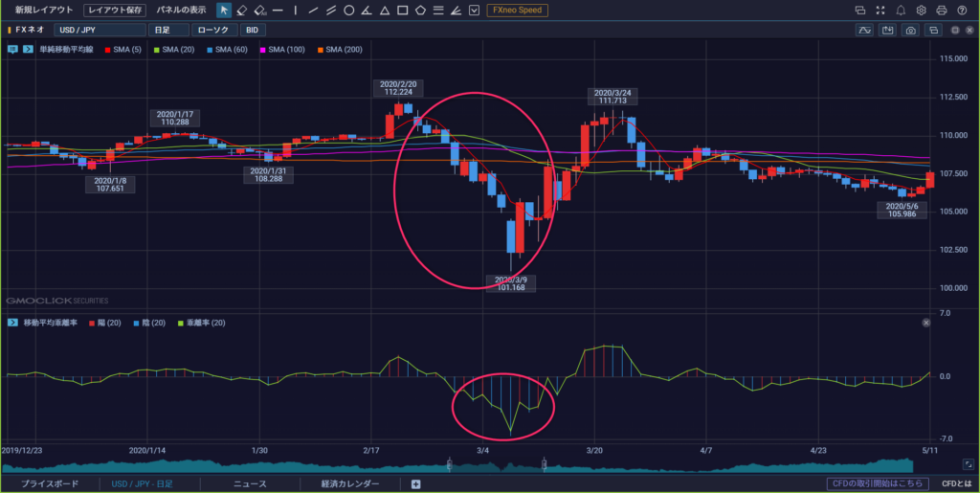980x493 pixels.
Task: Open the technical indicators icon
Action: pos(865,30)
